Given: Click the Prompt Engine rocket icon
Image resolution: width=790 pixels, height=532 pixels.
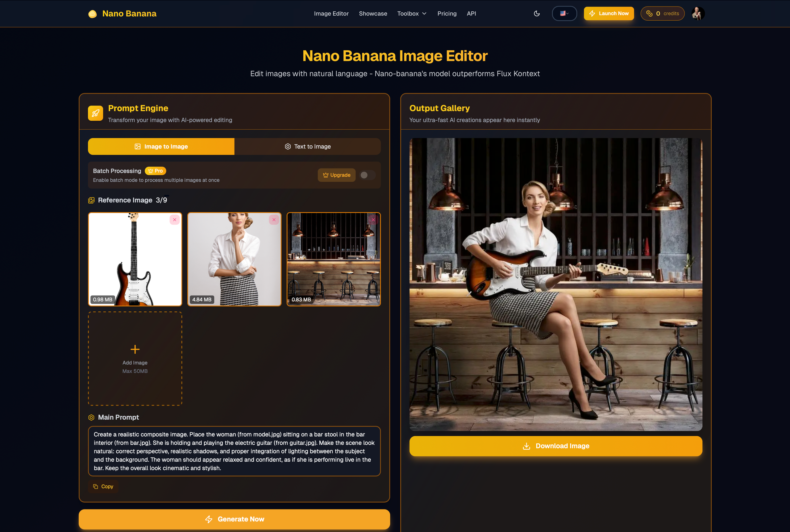Looking at the screenshot, I should (95, 113).
